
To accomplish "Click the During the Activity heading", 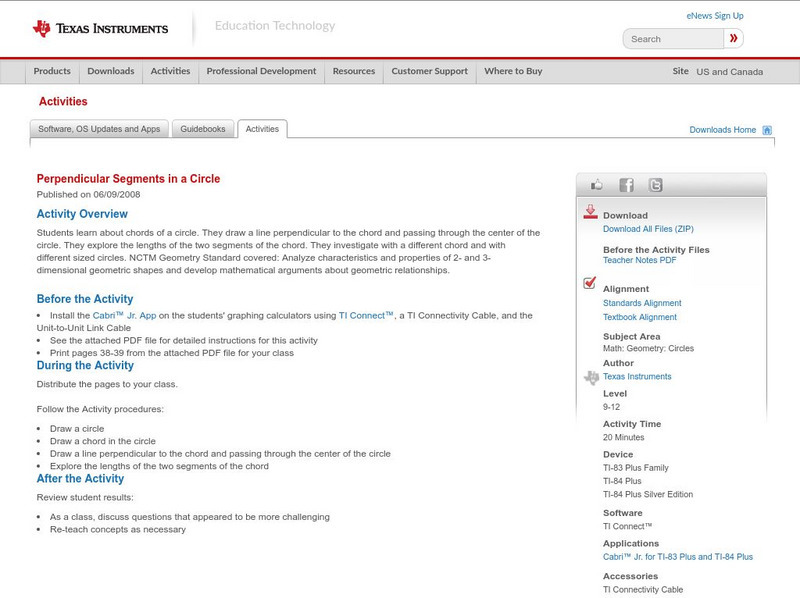I will tap(85, 365).
